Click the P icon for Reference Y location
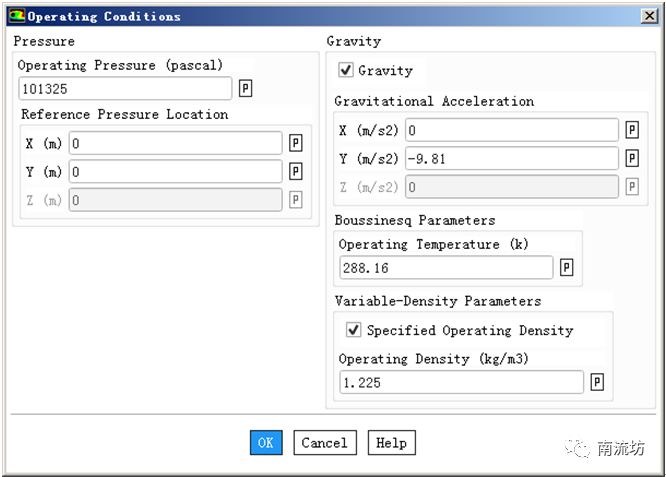Screen dimensions: 666x477 (296, 172)
